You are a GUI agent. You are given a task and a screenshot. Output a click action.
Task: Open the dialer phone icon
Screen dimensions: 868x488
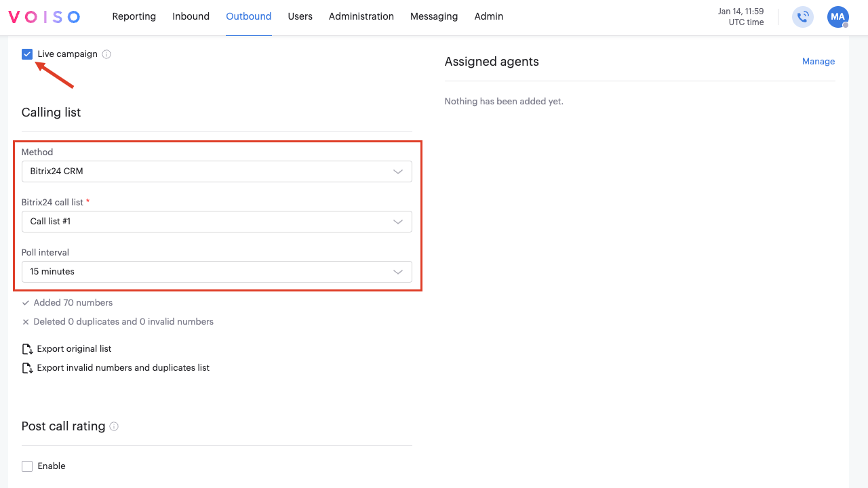point(802,17)
